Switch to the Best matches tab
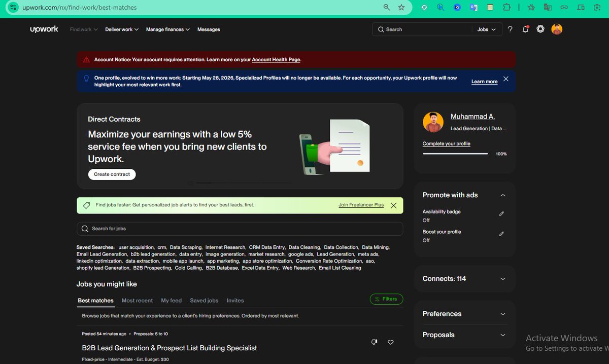609x364 pixels. tap(95, 301)
